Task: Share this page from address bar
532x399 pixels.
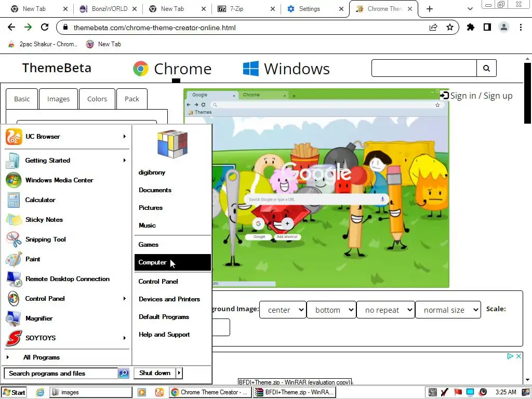Action: tap(433, 28)
